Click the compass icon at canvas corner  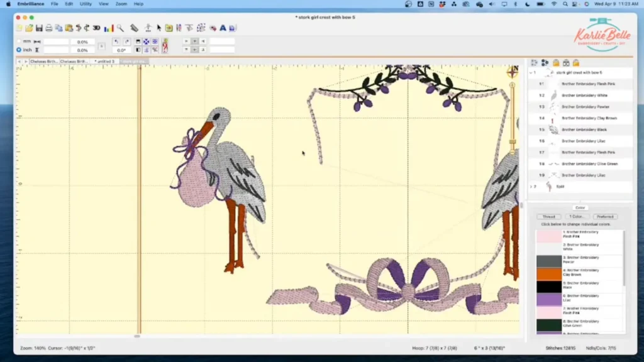tap(513, 72)
